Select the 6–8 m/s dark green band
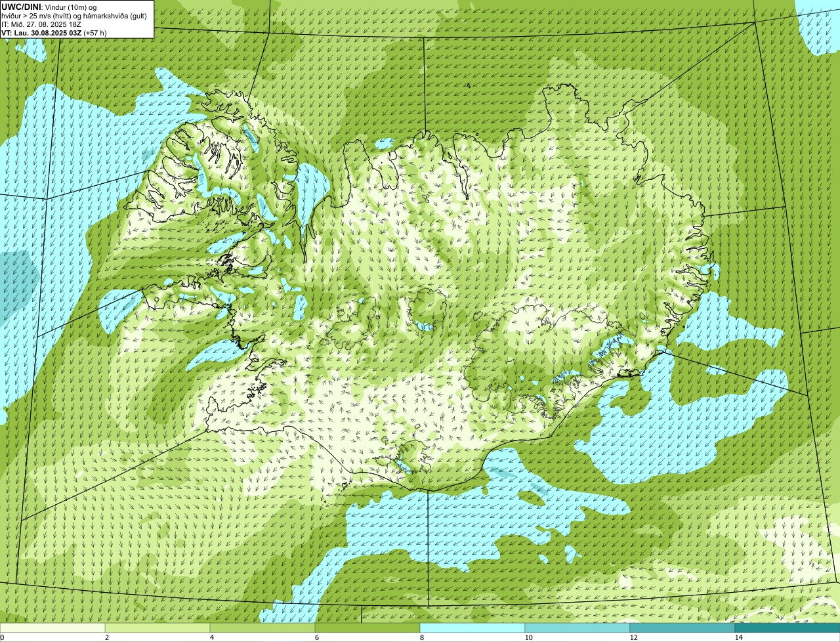840x642 pixels. (x=367, y=628)
